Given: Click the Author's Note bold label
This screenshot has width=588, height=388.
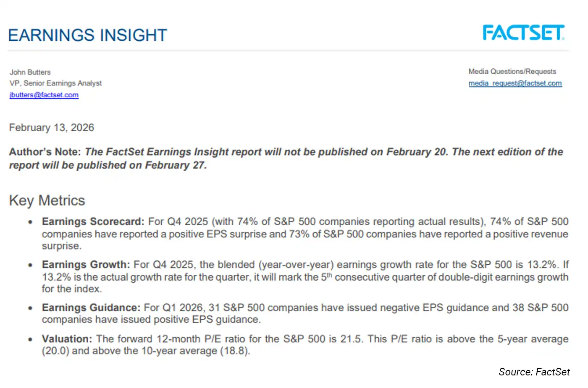Looking at the screenshot, I should click(x=45, y=152).
